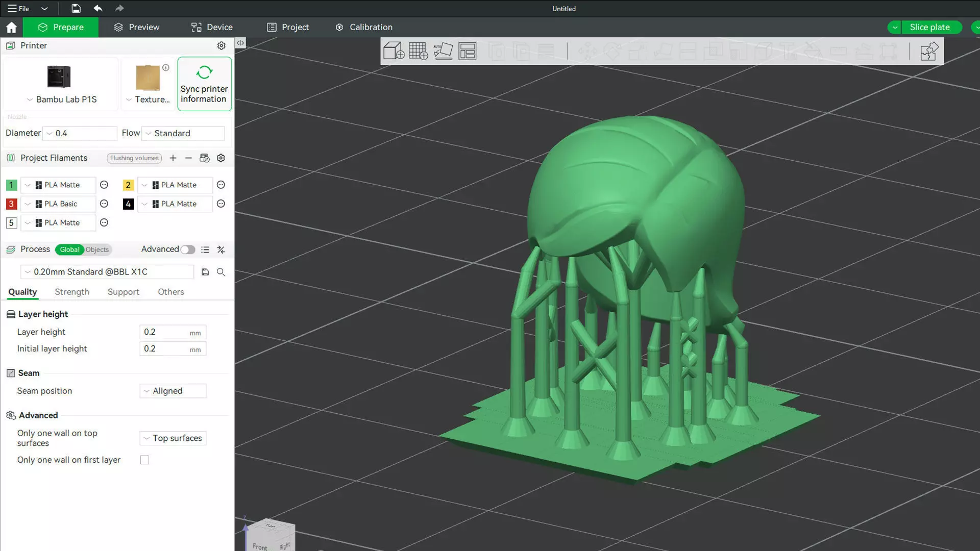Click the Undo arrow icon
980x551 pixels.
coord(98,8)
